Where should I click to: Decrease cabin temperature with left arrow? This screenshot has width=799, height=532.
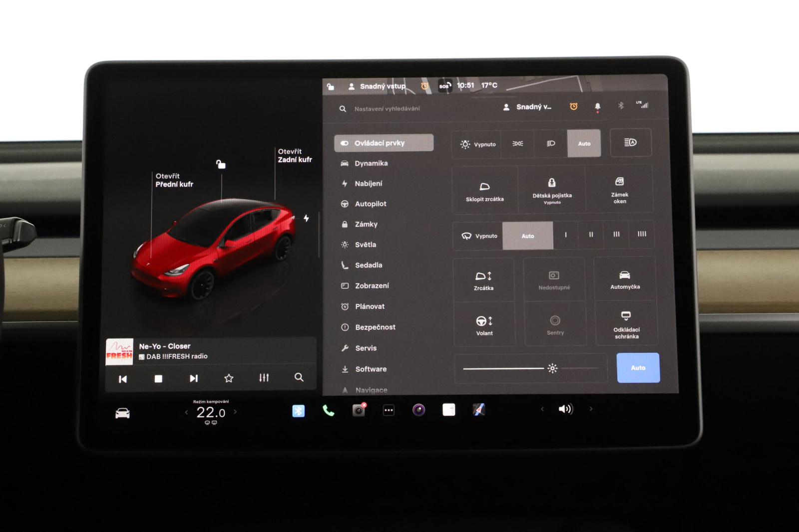186,412
